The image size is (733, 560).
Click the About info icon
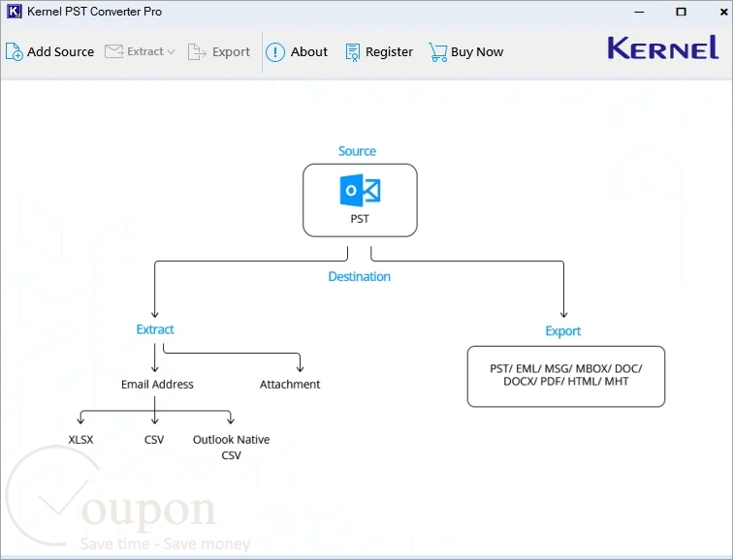click(275, 52)
